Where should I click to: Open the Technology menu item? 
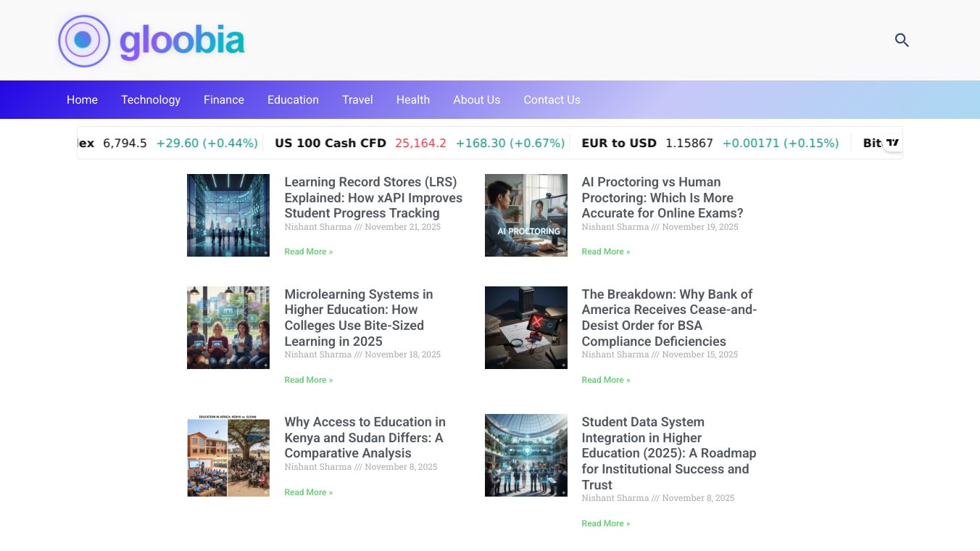pyautogui.click(x=151, y=100)
